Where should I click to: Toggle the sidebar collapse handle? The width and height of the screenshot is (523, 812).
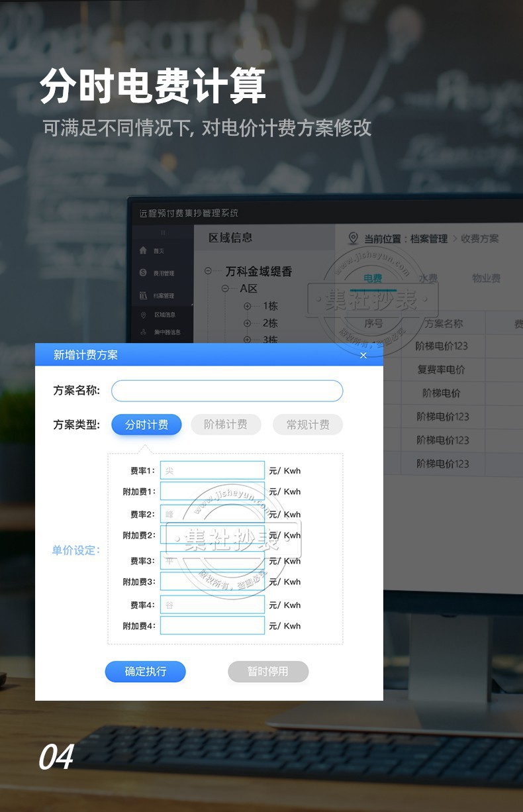(163, 232)
